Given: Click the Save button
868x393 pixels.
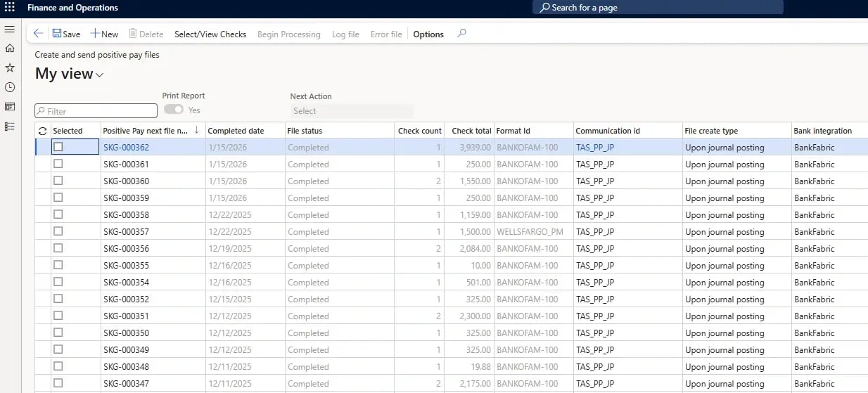Looking at the screenshot, I should 66,34.
